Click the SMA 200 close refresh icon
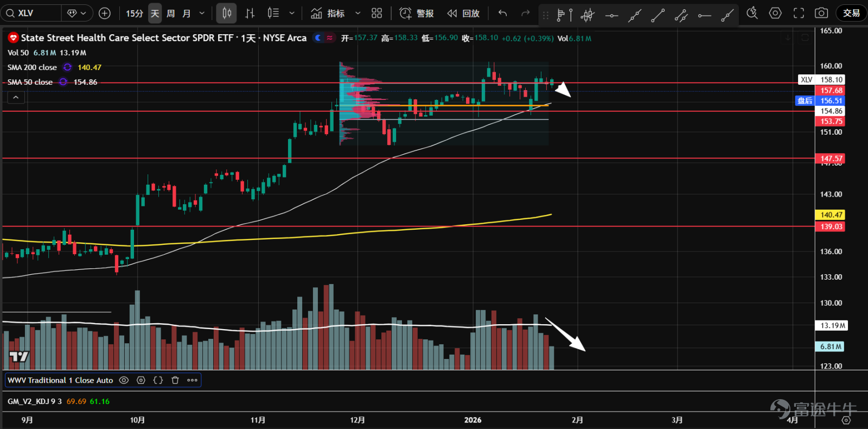868x429 pixels. [67, 67]
